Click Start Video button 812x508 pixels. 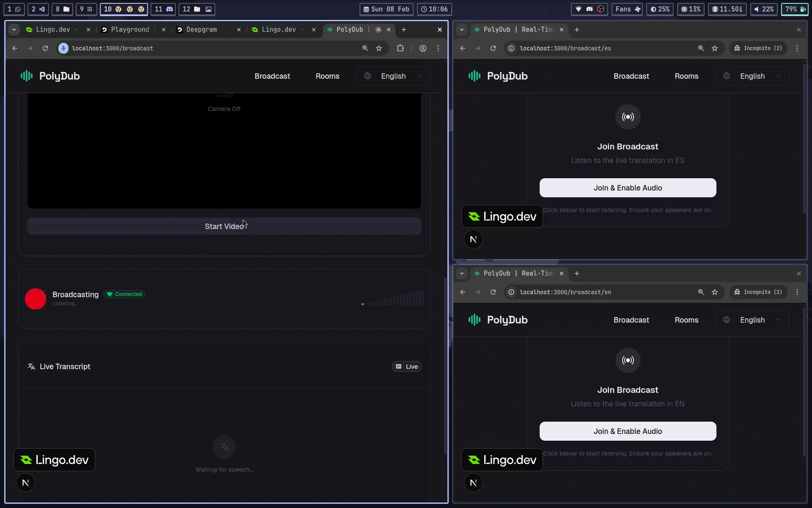(224, 226)
